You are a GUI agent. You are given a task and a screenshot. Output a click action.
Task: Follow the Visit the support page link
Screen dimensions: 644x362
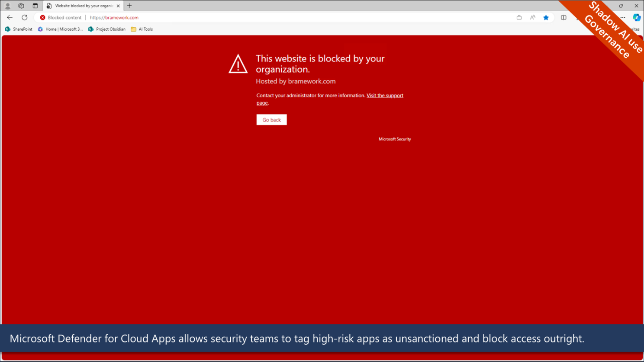[385, 96]
